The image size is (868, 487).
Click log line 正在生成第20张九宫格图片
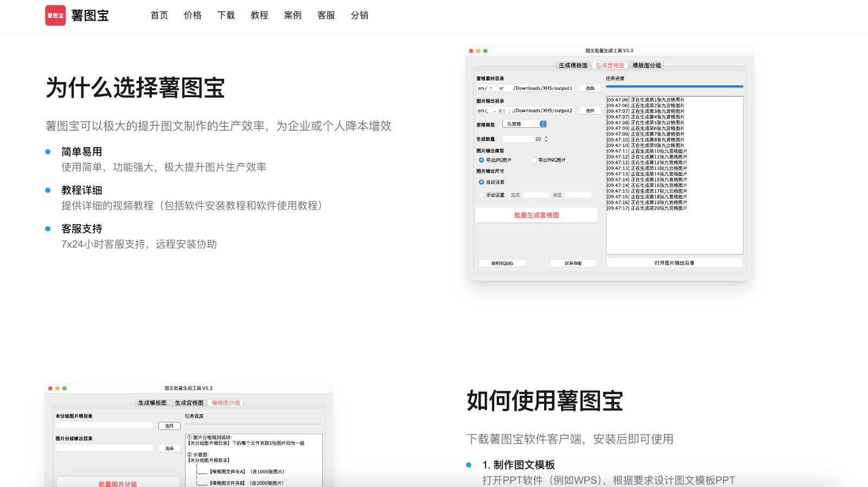pos(647,208)
